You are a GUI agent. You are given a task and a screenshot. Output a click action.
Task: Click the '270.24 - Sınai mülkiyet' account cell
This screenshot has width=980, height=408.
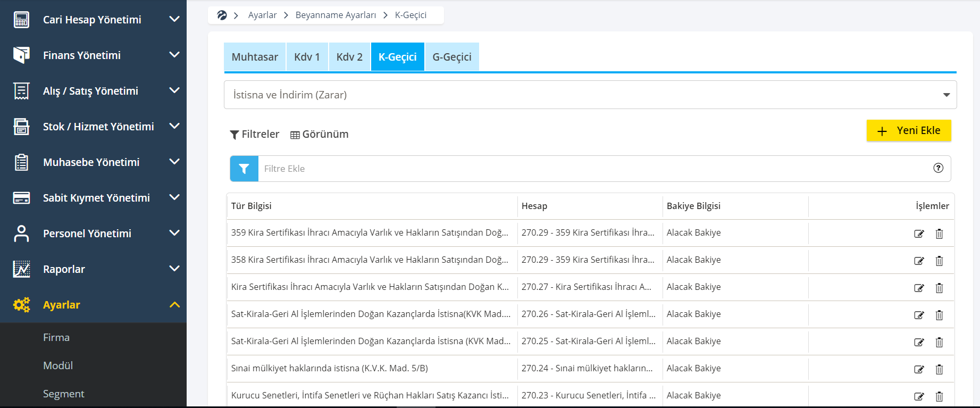click(587, 368)
